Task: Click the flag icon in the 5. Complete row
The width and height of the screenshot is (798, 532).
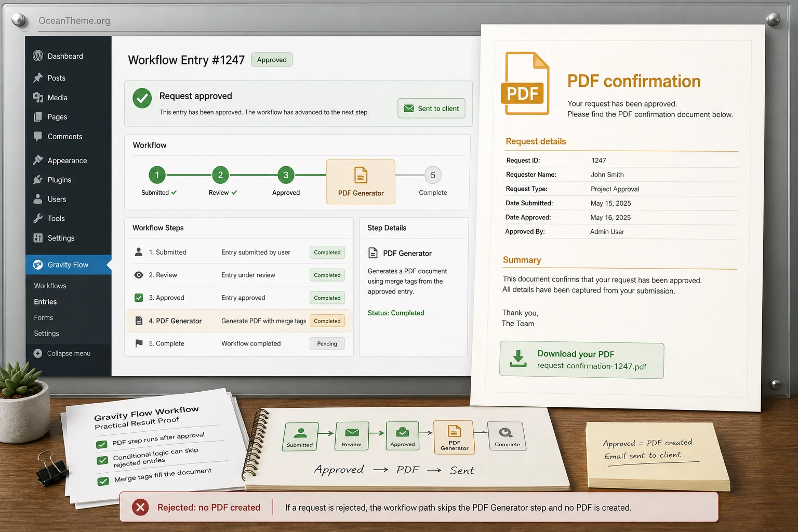Action: (139, 343)
